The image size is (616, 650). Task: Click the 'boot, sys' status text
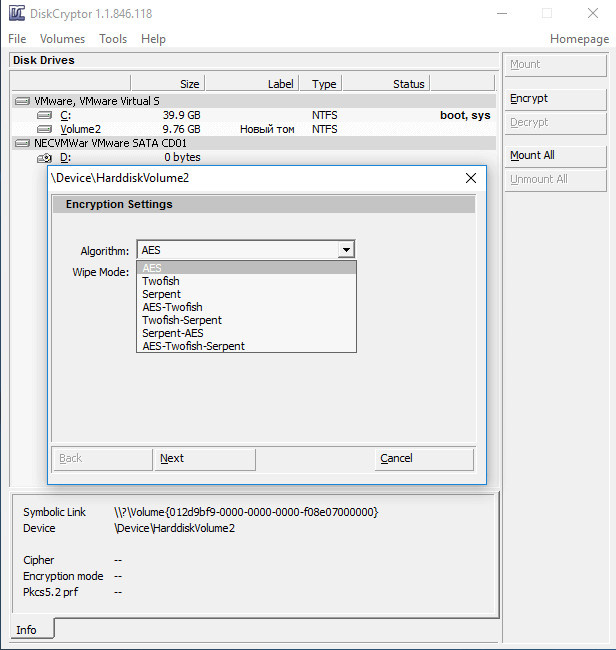coord(465,115)
